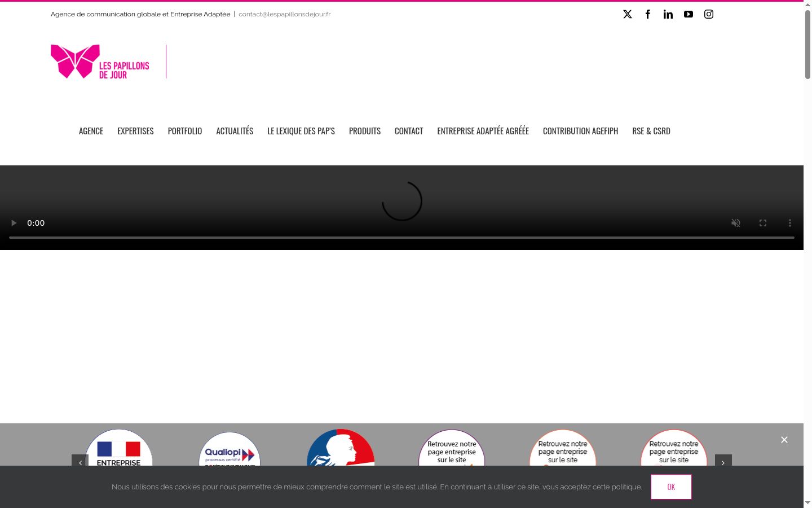Click the video progress bar
This screenshot has width=812, height=508.
[x=401, y=238]
